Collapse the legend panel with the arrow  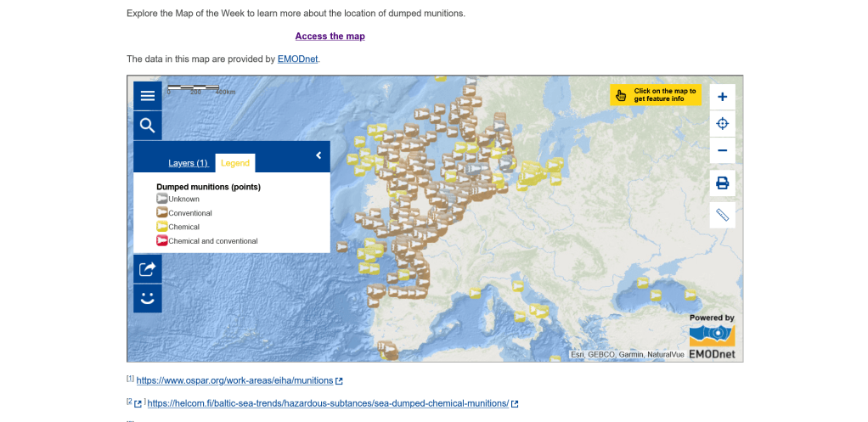(x=318, y=155)
